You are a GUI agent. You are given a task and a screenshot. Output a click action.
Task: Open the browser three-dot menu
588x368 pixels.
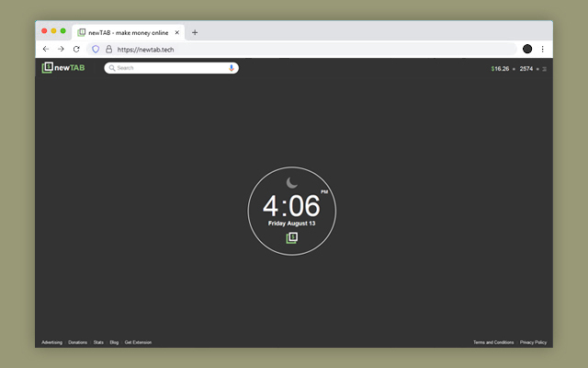point(543,49)
